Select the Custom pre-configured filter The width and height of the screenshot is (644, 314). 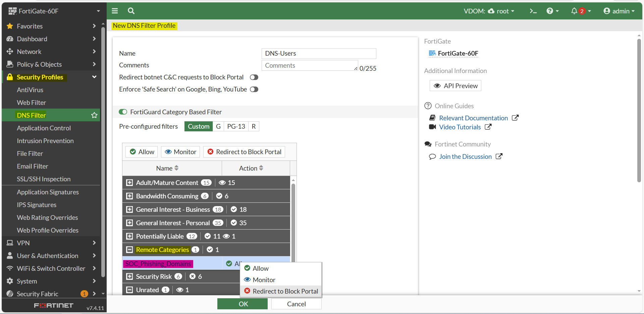click(199, 126)
